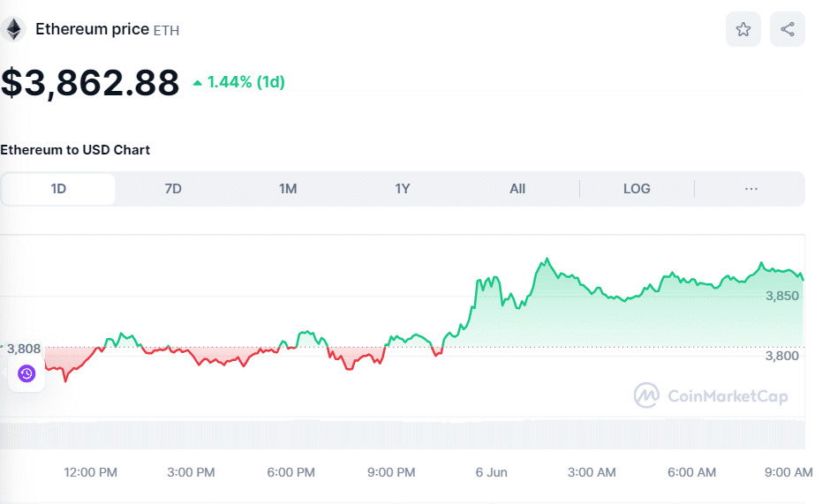Screen dimensions: 822x504
Task: Click the Ethereum to USD Chart heading
Action: (x=75, y=150)
